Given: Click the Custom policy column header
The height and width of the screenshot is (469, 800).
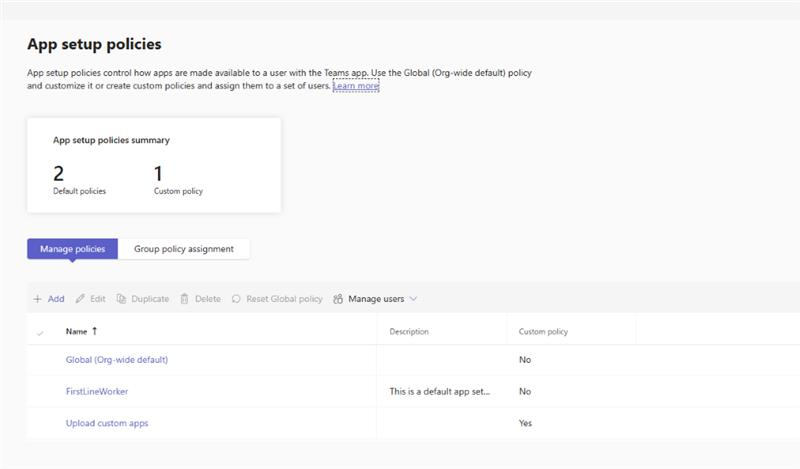Looking at the screenshot, I should tap(543, 332).
